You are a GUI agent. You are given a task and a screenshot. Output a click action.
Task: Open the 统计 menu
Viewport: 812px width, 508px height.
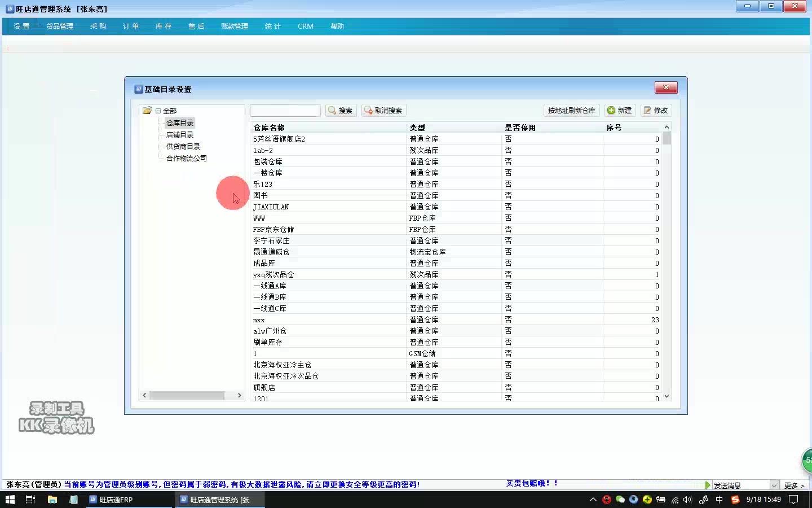coord(273,27)
